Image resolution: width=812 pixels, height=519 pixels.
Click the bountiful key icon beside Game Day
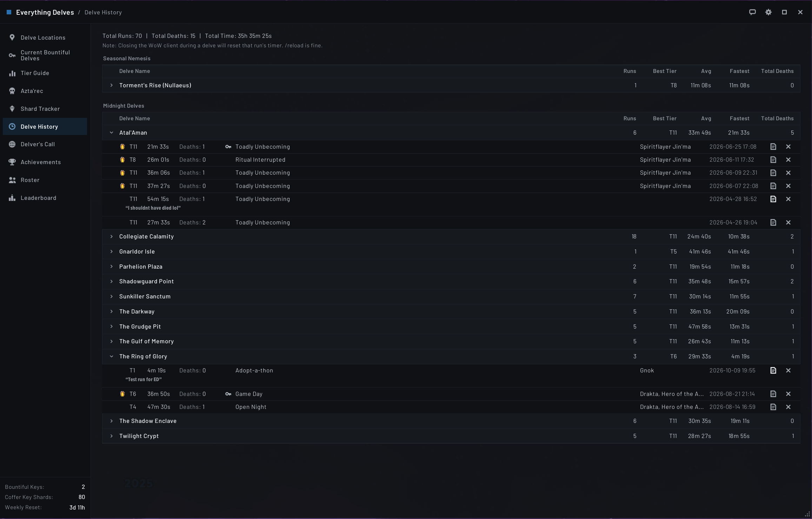coord(228,394)
